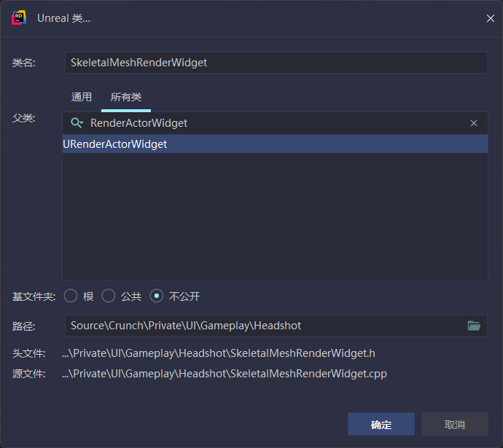Click the source file path SkeletalMeshRenderWidget.cpp
This screenshot has width=503, height=448.
pos(225,374)
